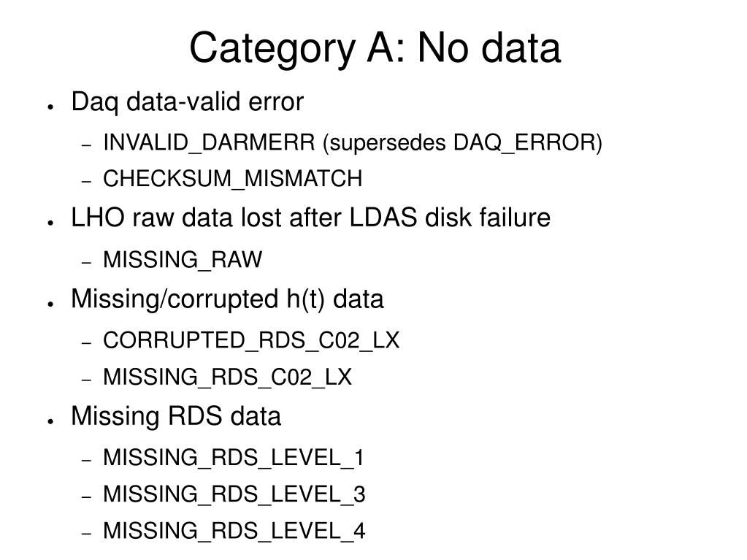Click the bullet dot before Daq data-valid

pyautogui.click(x=50, y=107)
